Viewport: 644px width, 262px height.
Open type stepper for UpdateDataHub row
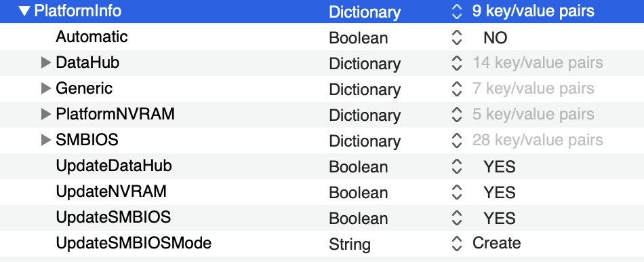point(457,166)
